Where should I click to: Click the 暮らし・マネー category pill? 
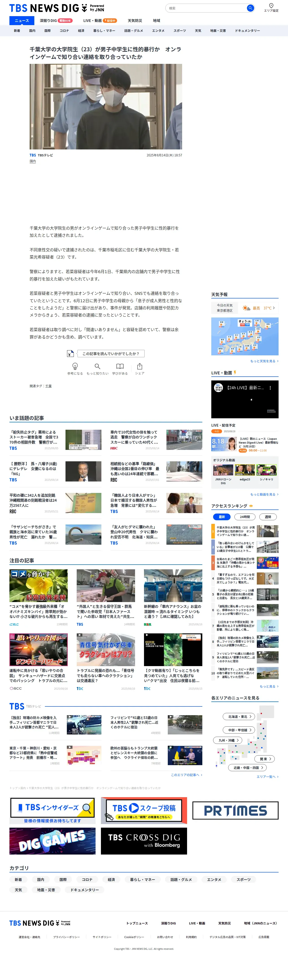click(142, 880)
